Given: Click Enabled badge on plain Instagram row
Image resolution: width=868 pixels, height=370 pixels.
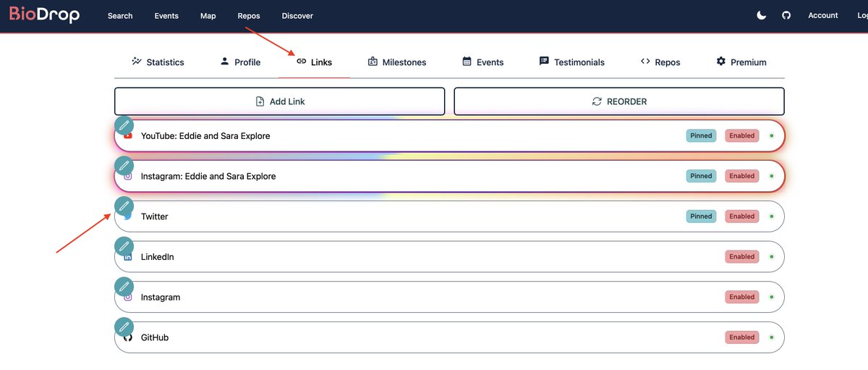Looking at the screenshot, I should coord(742,297).
